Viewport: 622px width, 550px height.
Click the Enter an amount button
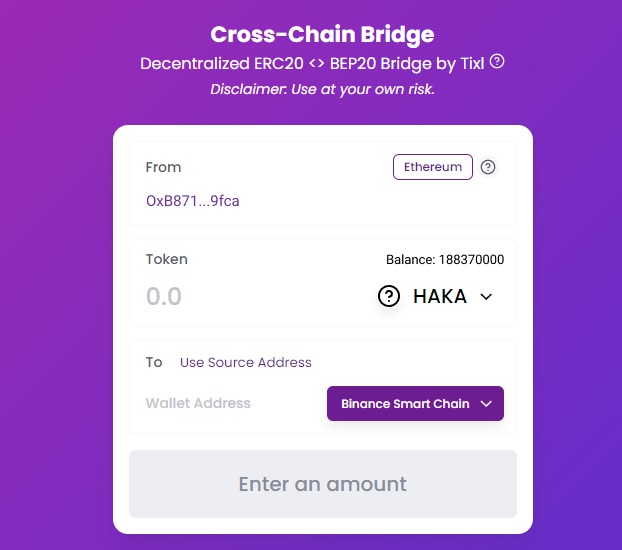[323, 484]
